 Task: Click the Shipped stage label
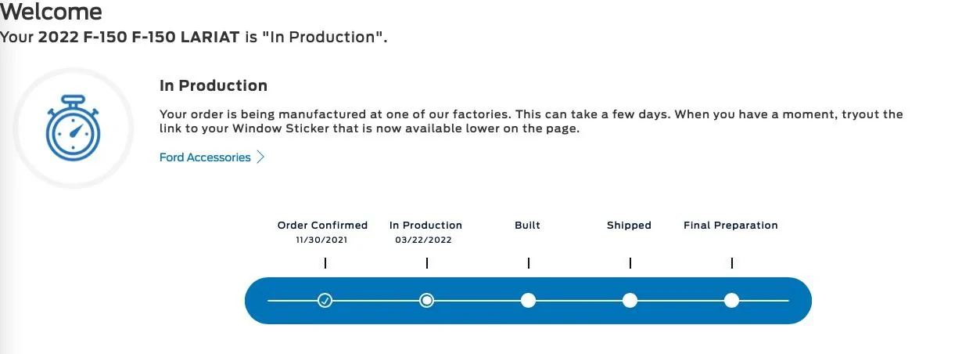629,226
